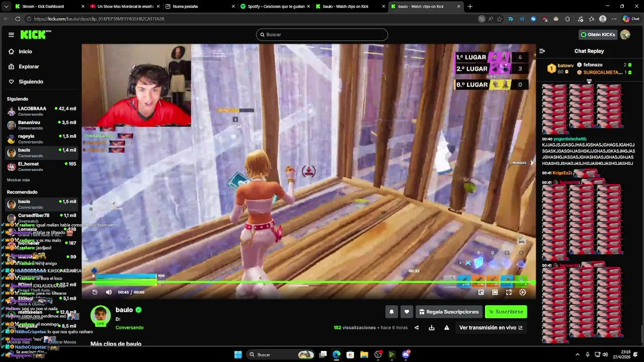
Task: Reload the page
Action: click(18, 19)
